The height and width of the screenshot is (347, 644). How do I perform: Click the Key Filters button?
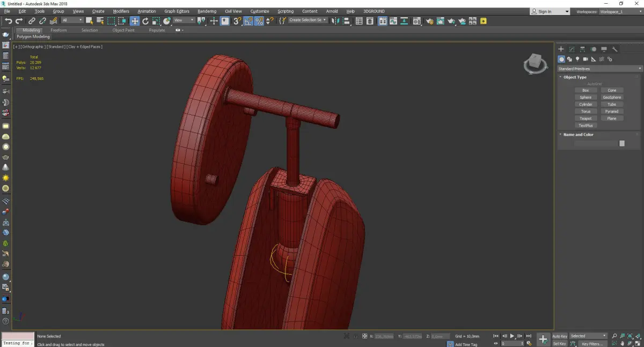[x=592, y=344]
